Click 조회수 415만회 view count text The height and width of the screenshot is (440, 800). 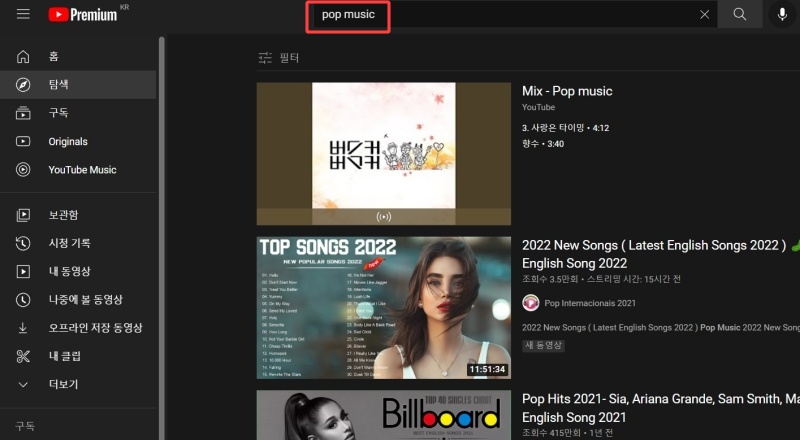tap(551, 433)
